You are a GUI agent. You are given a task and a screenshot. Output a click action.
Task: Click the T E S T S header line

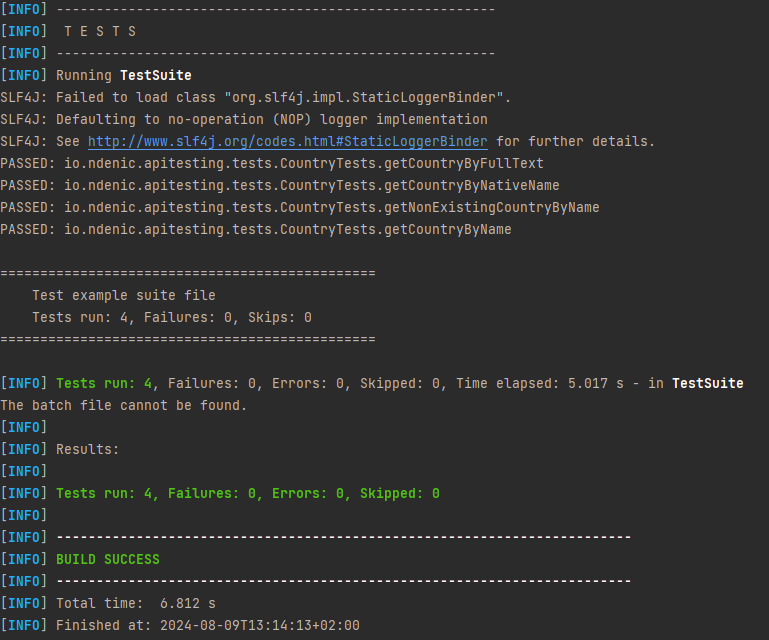68,32
